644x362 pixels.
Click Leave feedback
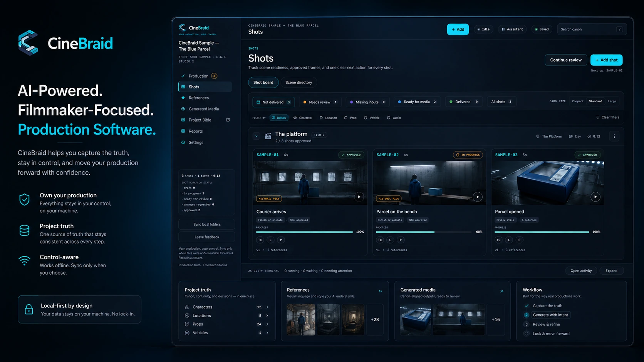207,237
